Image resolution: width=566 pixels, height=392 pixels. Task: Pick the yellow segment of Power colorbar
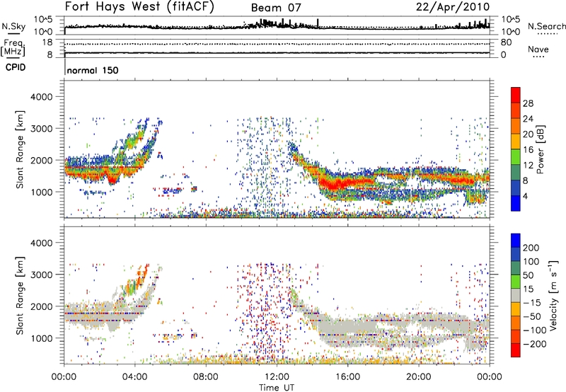pyautogui.click(x=516, y=141)
